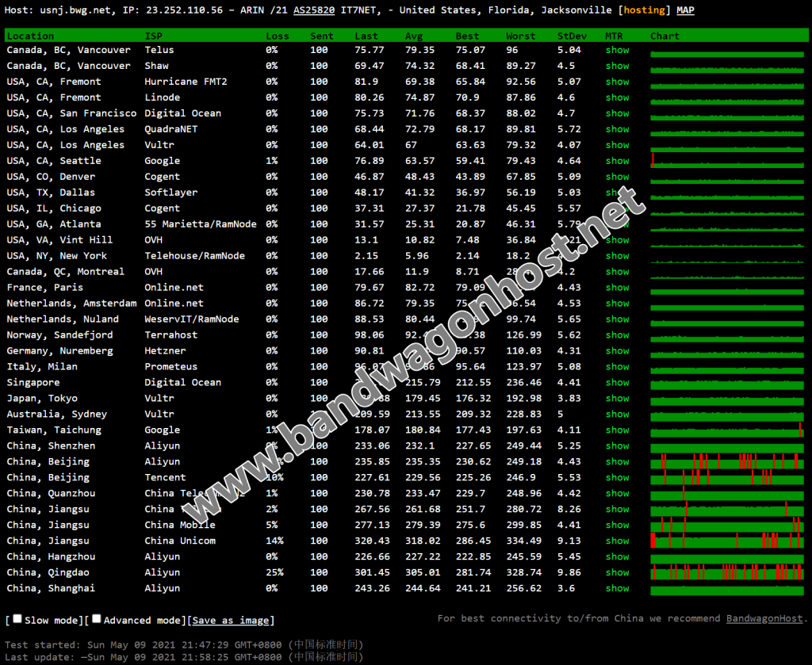Show MTR for Paris Online.net row
Image resolution: width=812 pixels, height=665 pixels.
click(617, 288)
